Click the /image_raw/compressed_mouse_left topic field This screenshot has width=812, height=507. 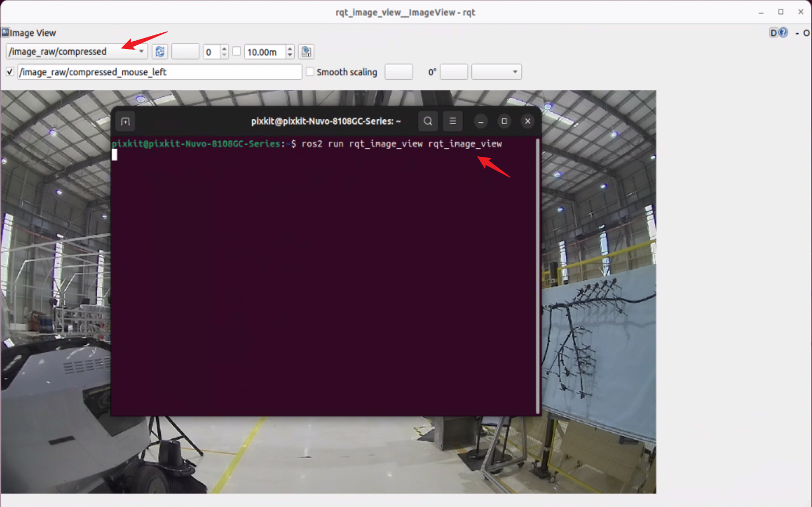[x=159, y=72]
